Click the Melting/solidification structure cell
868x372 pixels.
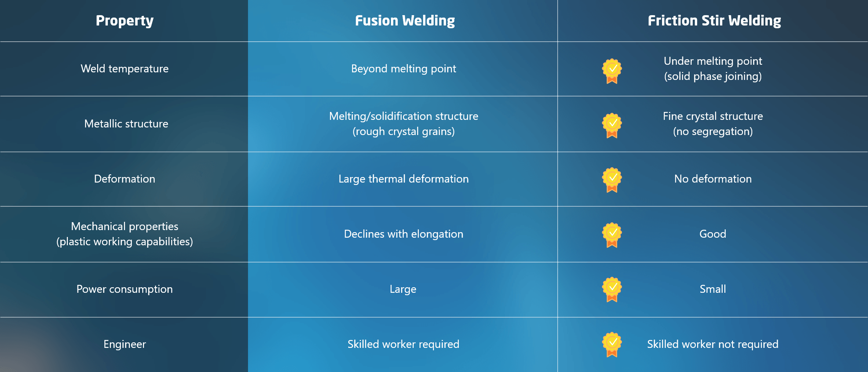(x=403, y=124)
